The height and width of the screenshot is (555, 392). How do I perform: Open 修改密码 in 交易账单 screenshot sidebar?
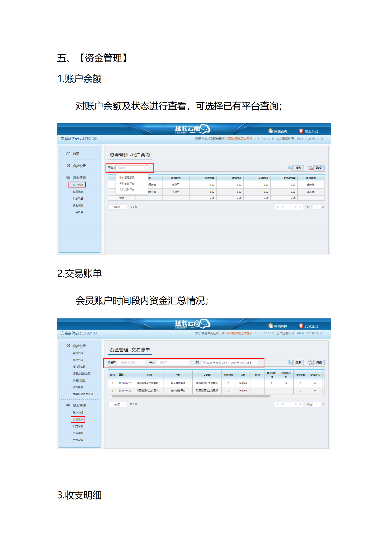point(78,360)
